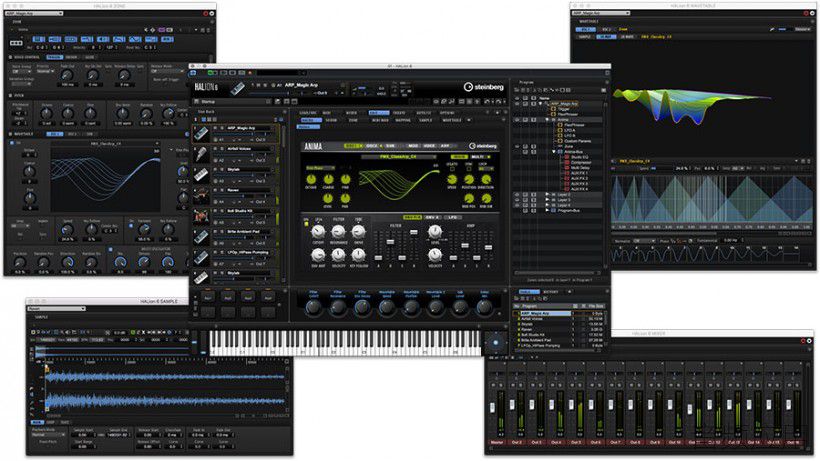Click the amp LEVEL knob in Anima
This screenshot has width=820, height=461.
pyautogui.click(x=435, y=231)
